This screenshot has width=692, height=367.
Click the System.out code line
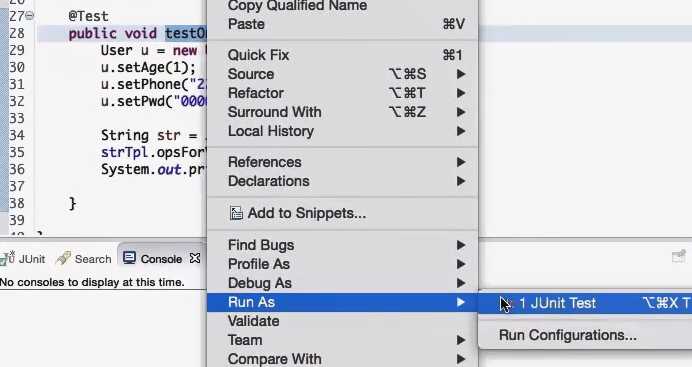click(154, 169)
